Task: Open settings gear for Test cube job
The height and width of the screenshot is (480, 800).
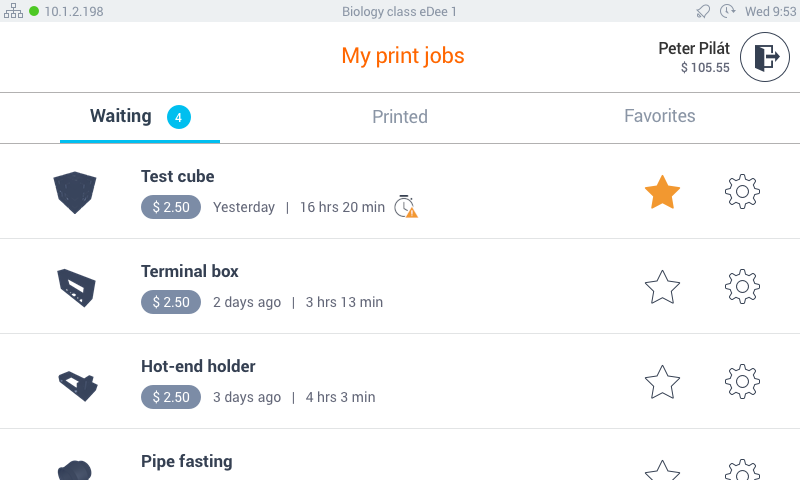Action: click(x=742, y=191)
